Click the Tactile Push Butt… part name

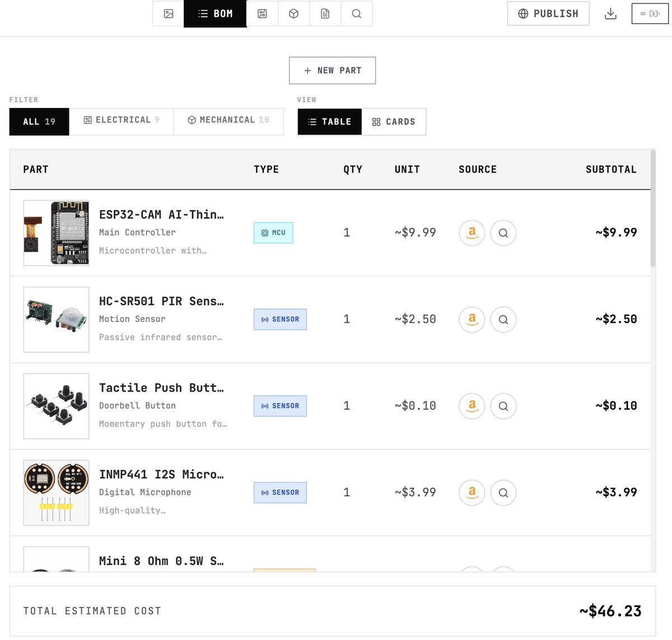click(161, 388)
